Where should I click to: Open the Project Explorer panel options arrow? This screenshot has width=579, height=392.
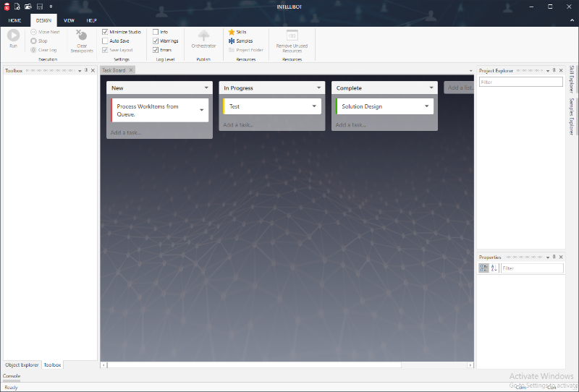click(546, 70)
